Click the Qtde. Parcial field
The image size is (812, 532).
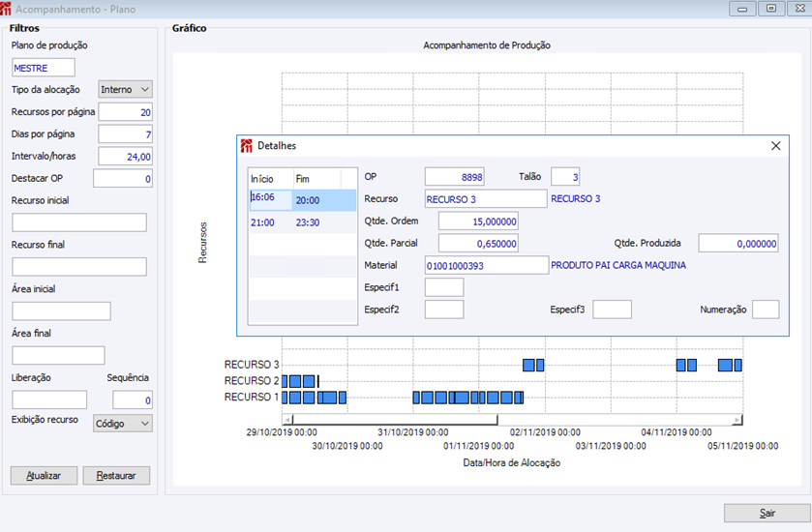coord(478,244)
